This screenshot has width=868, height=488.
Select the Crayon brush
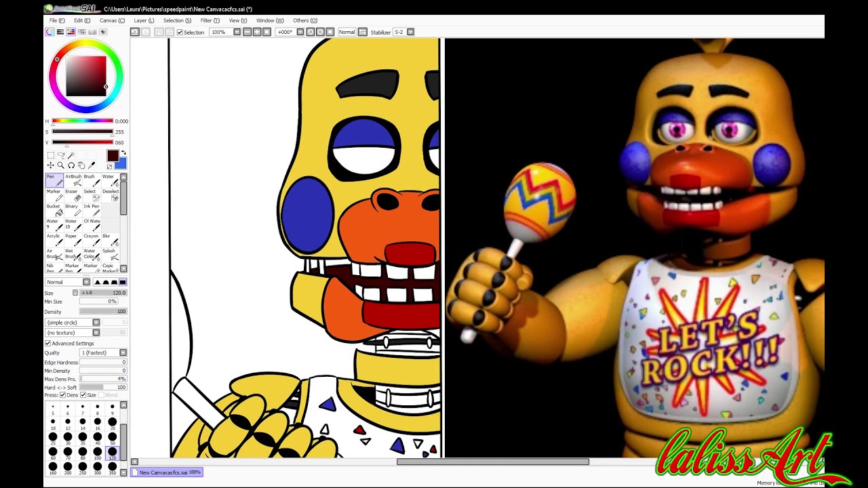pyautogui.click(x=92, y=240)
